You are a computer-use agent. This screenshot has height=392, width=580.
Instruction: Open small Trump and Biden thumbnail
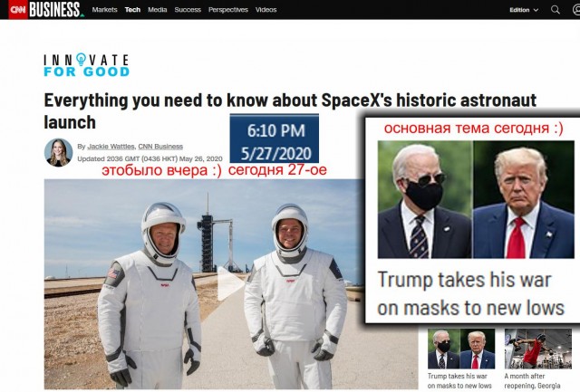461,349
